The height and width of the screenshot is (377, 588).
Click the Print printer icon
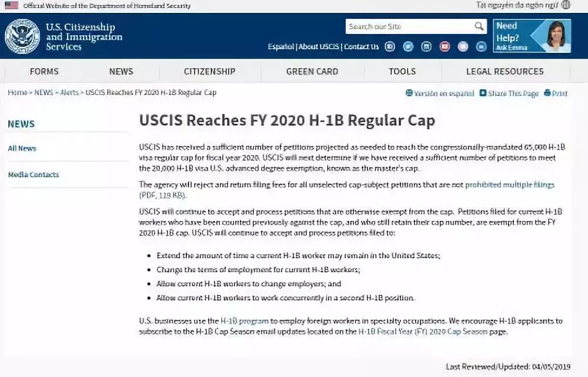coord(547,93)
